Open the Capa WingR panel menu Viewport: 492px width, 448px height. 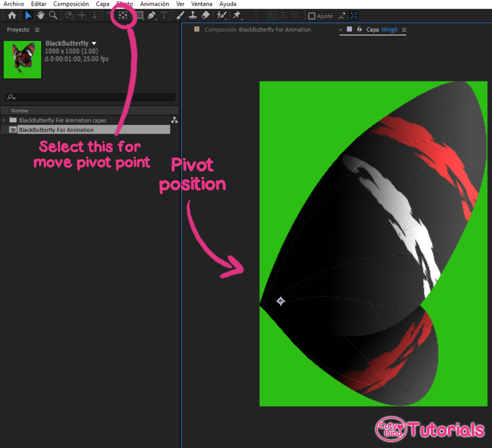click(405, 29)
